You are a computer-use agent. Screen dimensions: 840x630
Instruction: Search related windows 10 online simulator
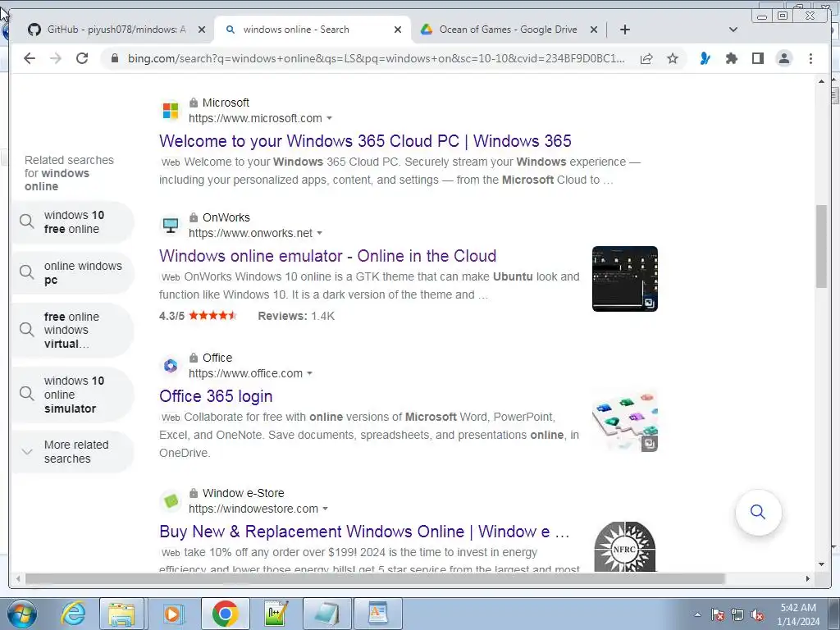[x=72, y=395]
